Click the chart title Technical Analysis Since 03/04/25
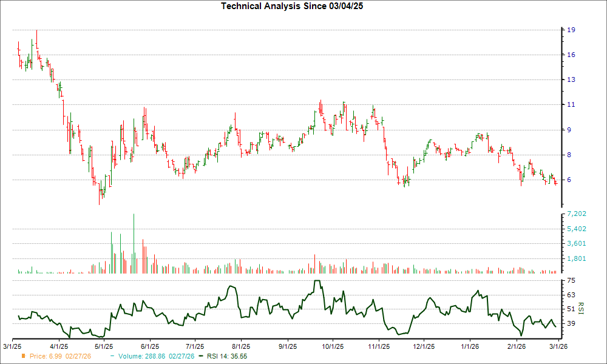The height and width of the screenshot is (364, 607). (x=293, y=6)
